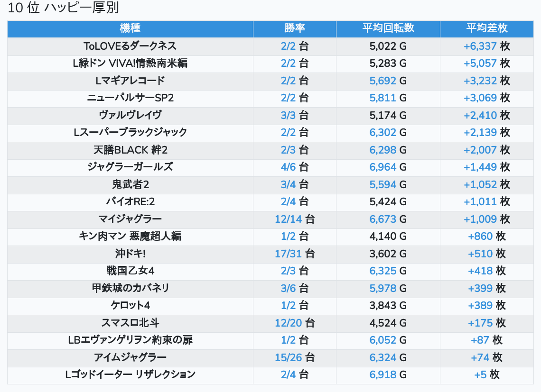Click the 5,283 G average spins value
Screen dimensions: 541x392
pyautogui.click(x=388, y=63)
